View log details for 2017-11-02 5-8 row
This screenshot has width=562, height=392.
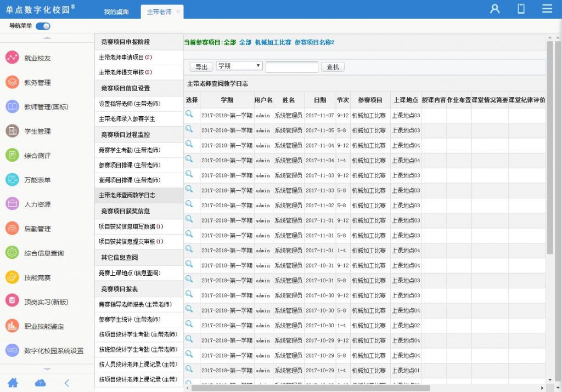click(x=189, y=204)
